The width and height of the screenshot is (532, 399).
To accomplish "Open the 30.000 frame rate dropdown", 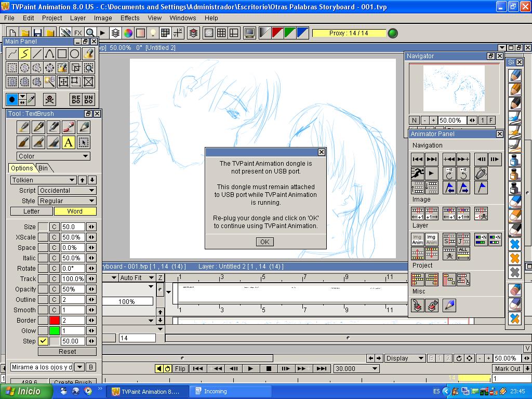I will click(x=356, y=368).
